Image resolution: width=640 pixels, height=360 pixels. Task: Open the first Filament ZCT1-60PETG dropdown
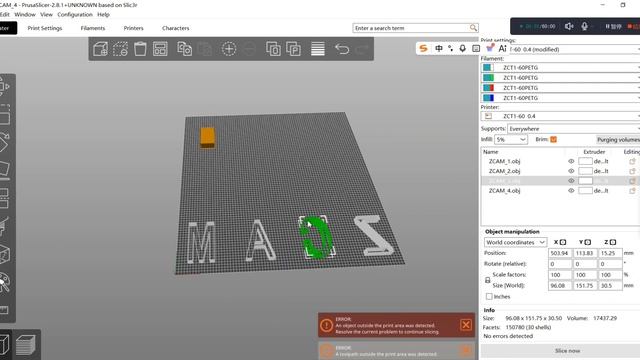560,67
